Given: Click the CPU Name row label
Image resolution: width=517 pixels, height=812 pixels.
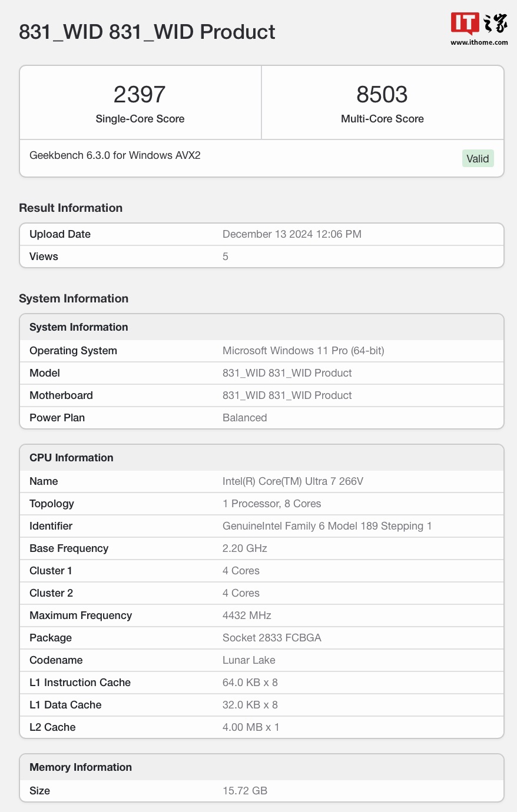Looking at the screenshot, I should pyautogui.click(x=44, y=481).
